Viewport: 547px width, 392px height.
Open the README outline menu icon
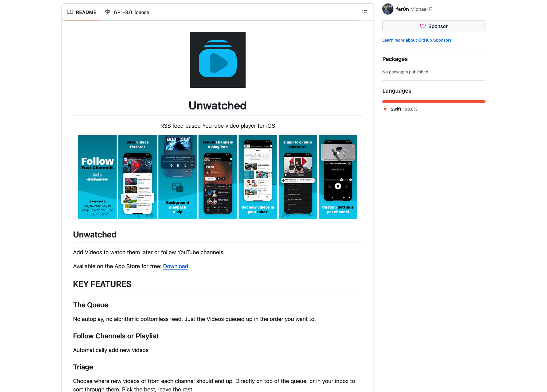coord(365,12)
